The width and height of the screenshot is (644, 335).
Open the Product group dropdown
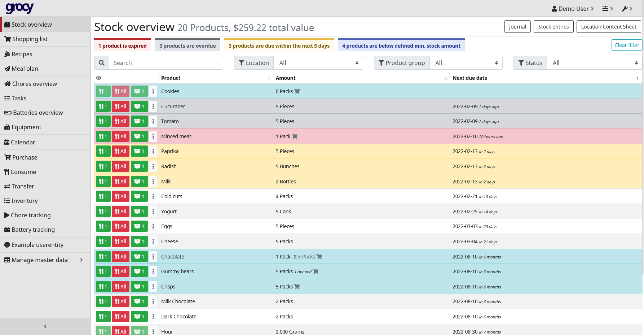coord(466,63)
